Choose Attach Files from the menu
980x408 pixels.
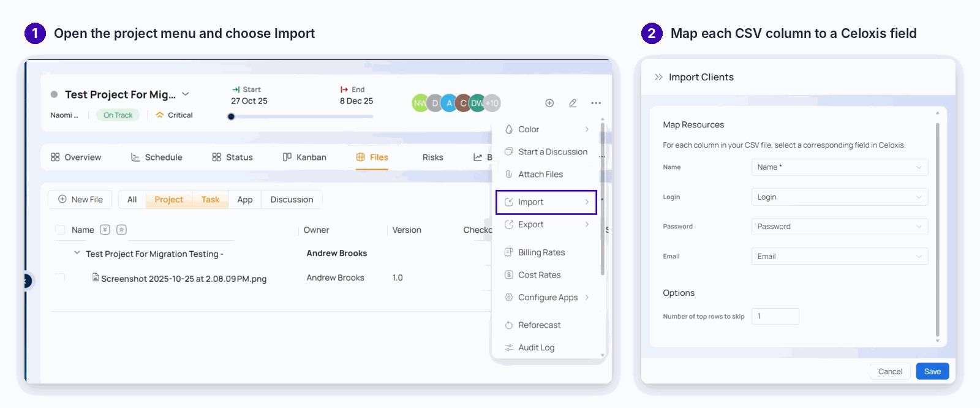tap(546, 175)
